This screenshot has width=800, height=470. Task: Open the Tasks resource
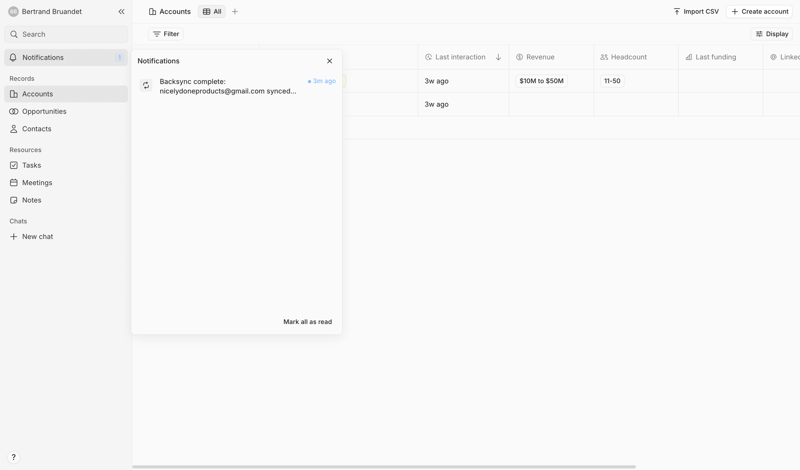coord(32,165)
